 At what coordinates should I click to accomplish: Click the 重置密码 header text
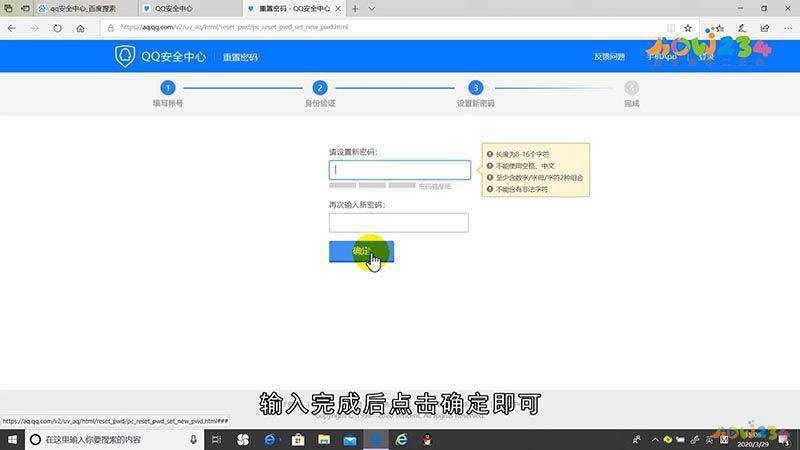click(240, 57)
